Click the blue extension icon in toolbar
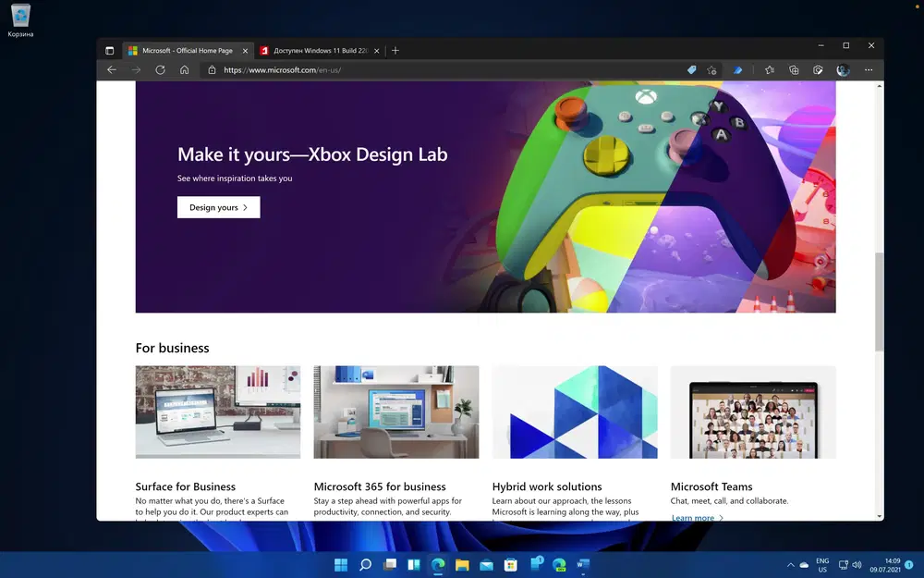924x578 pixels. (737, 69)
